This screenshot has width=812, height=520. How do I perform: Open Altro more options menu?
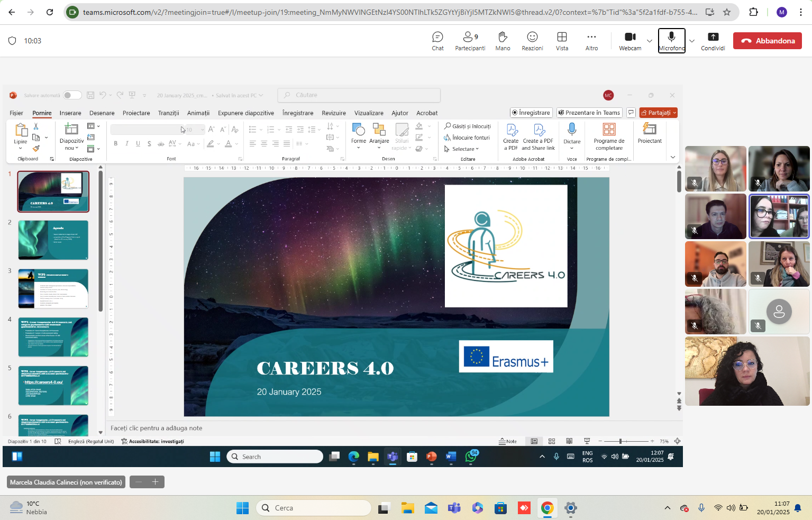point(591,41)
